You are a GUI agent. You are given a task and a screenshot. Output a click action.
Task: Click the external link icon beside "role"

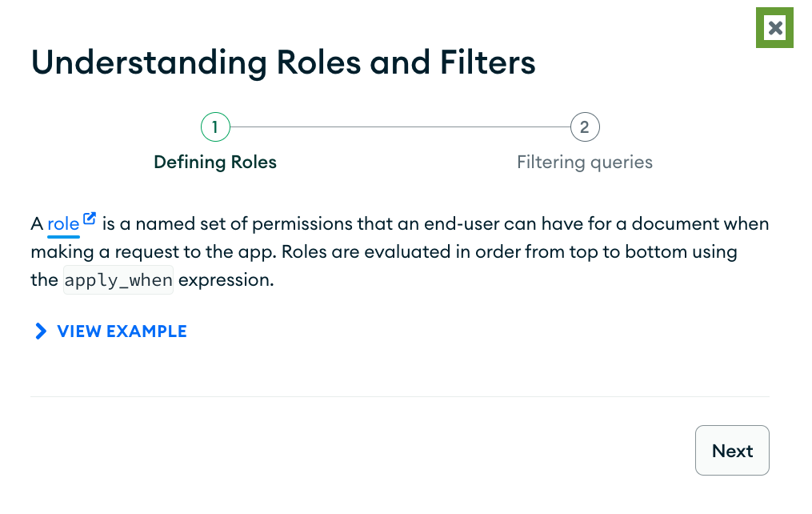88,217
